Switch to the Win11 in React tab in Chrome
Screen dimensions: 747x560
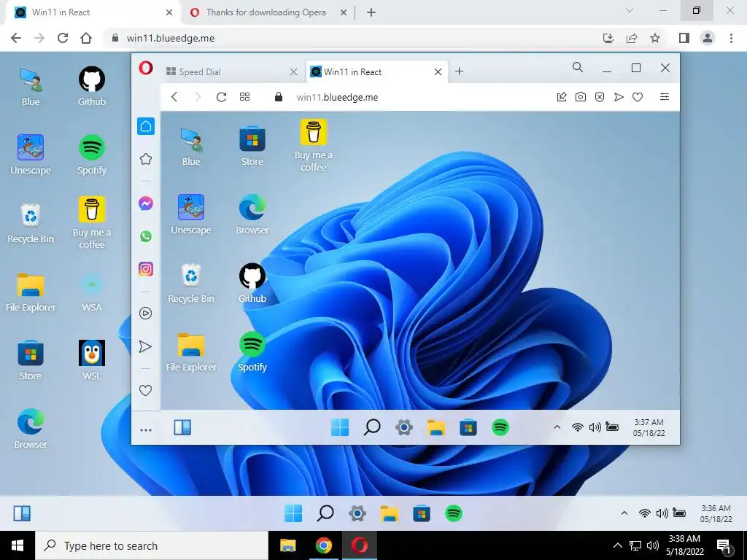(93, 12)
